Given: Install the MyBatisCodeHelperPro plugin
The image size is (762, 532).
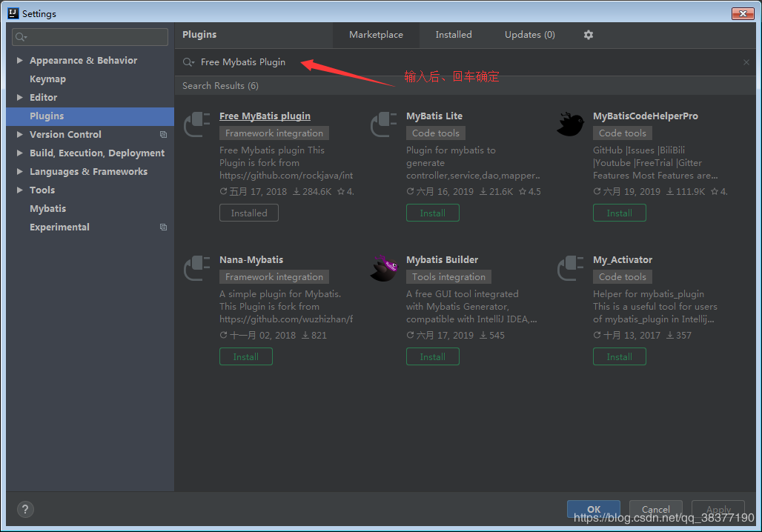Looking at the screenshot, I should (x=619, y=213).
